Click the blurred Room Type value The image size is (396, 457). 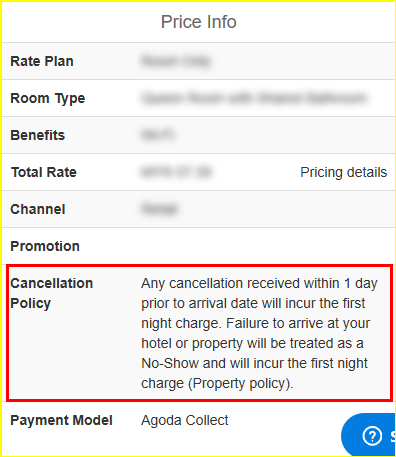coord(254,98)
